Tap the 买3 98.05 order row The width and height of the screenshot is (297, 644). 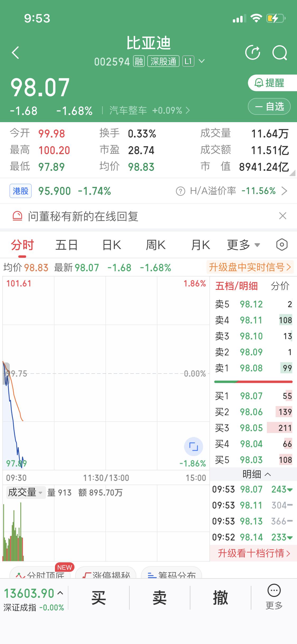coord(253,428)
